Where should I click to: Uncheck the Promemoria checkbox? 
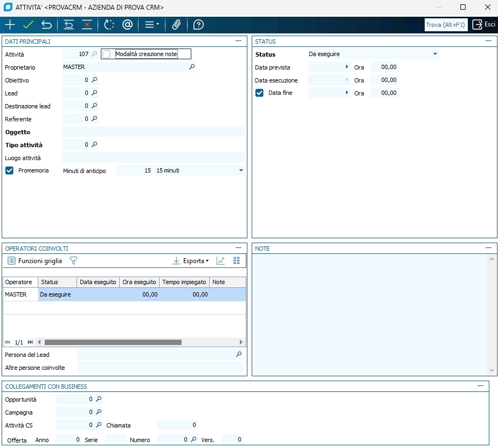tap(9, 170)
